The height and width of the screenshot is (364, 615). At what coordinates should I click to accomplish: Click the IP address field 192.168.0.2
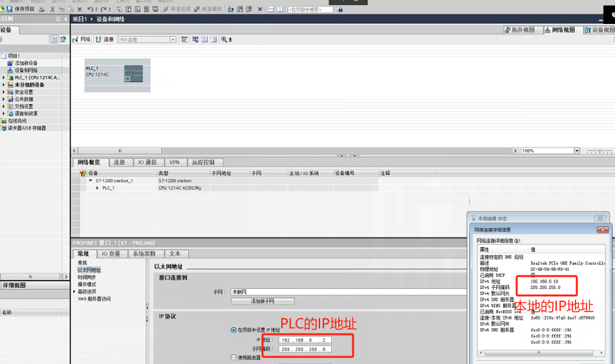pos(305,340)
